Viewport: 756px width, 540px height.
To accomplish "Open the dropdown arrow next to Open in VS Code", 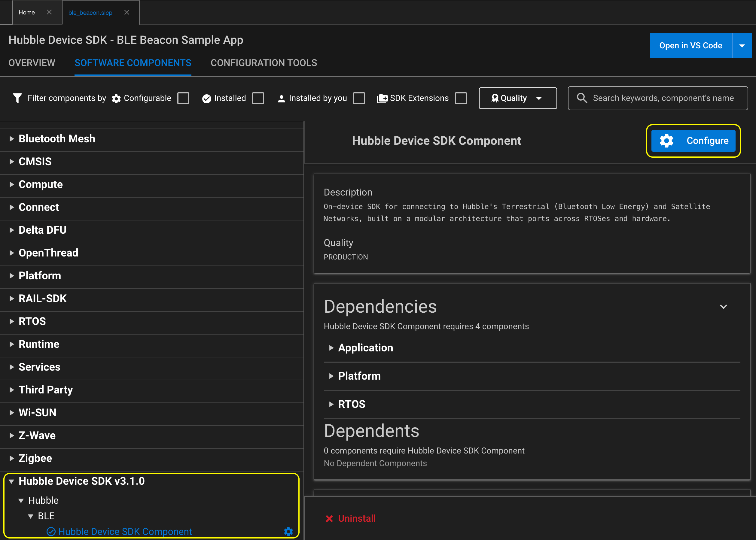I will [742, 46].
